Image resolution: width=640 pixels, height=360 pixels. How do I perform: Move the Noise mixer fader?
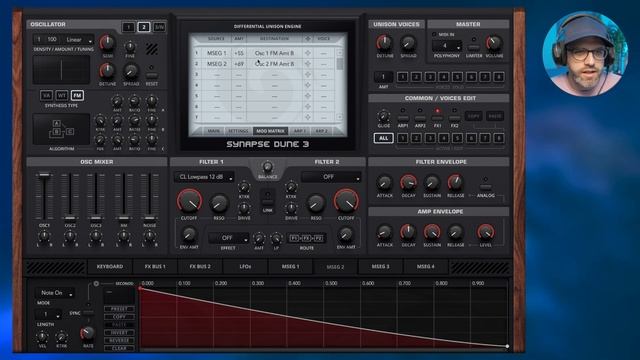pyautogui.click(x=149, y=218)
